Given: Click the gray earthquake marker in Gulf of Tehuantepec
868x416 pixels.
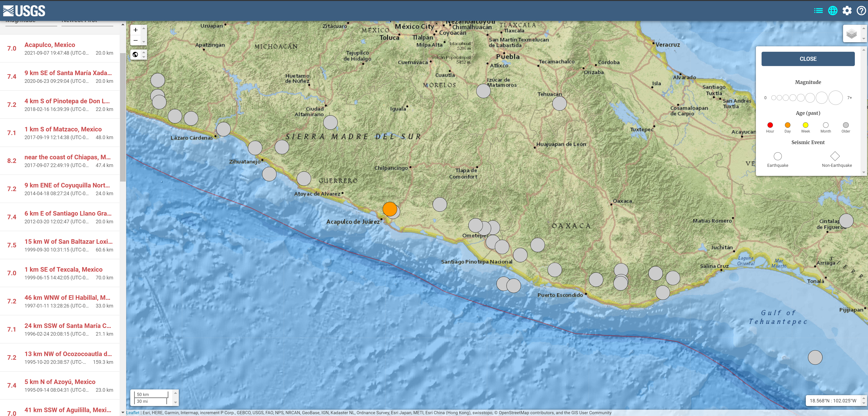Looking at the screenshot, I should coord(815,357).
